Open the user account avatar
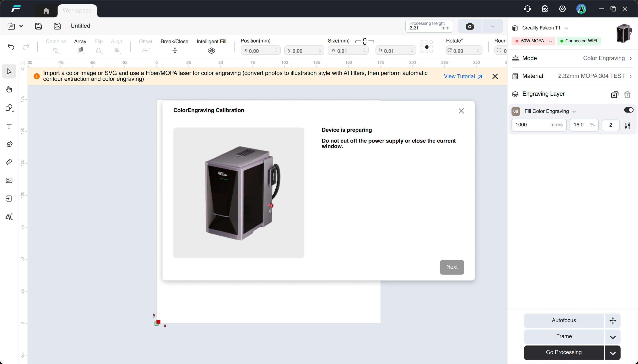638x364 pixels. pyautogui.click(x=581, y=9)
